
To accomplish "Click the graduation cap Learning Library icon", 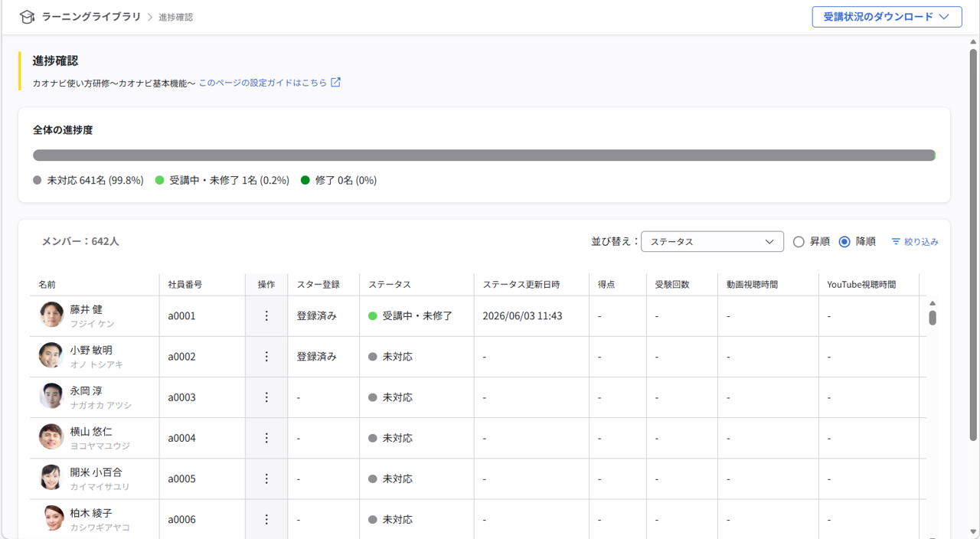I will pos(27,17).
